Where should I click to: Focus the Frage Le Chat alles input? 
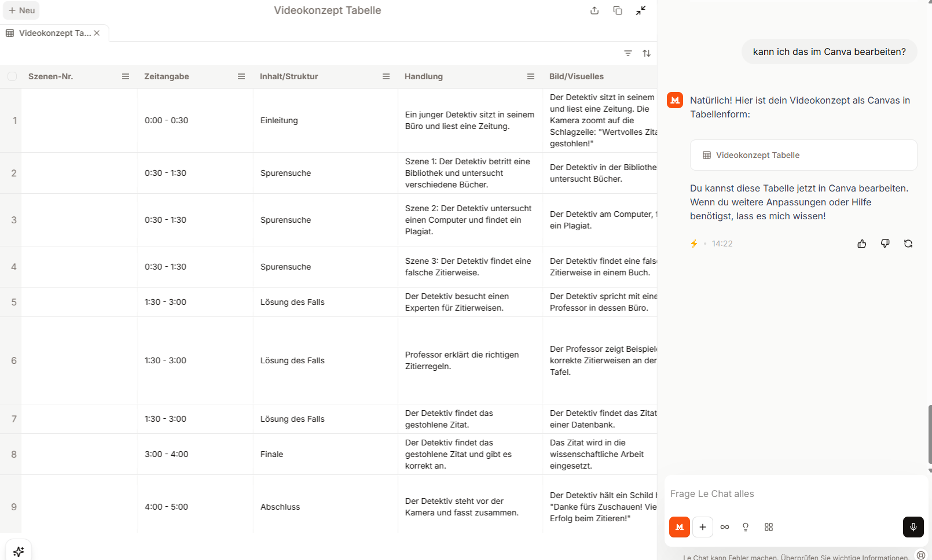pyautogui.click(x=793, y=494)
